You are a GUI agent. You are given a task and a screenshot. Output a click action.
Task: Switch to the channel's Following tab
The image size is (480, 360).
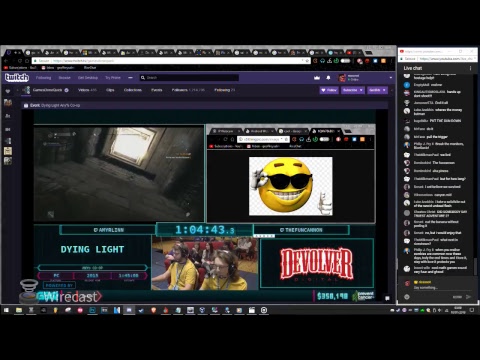coord(225,90)
